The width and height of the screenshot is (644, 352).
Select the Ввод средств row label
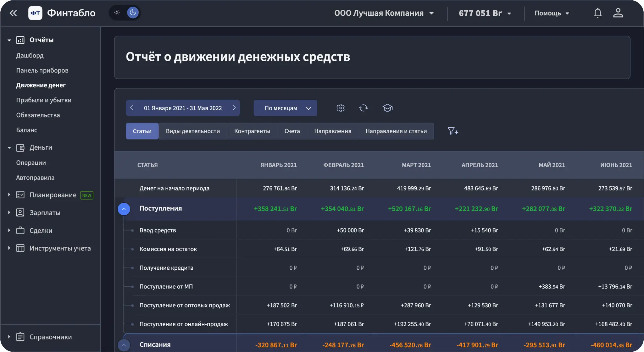click(x=158, y=230)
